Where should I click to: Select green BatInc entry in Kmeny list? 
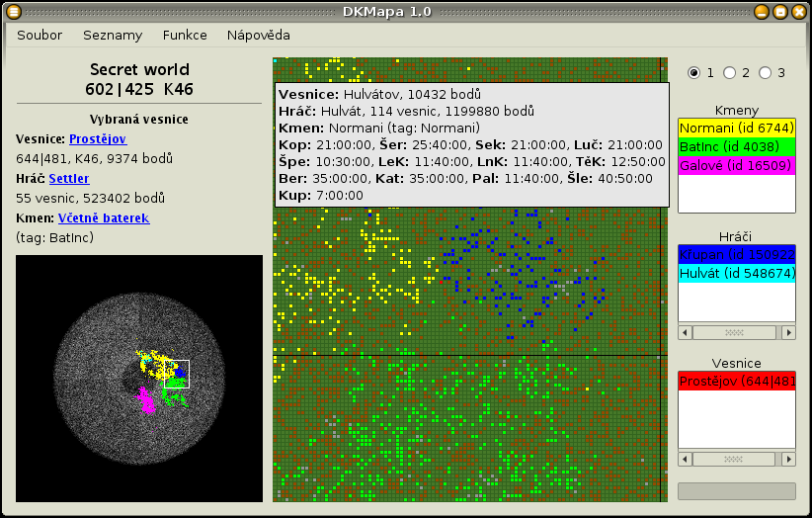point(736,147)
